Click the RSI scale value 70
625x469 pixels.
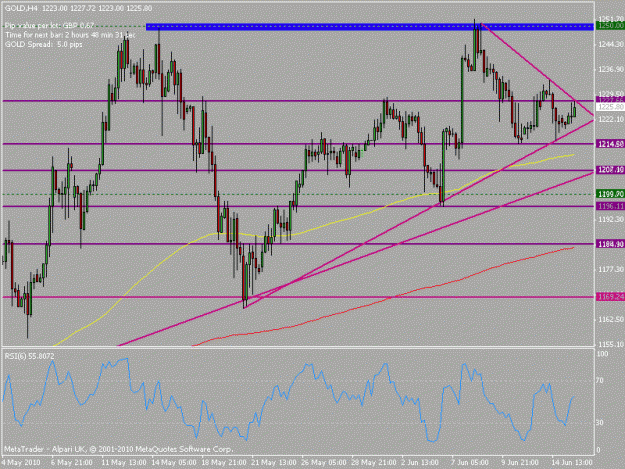click(600, 381)
